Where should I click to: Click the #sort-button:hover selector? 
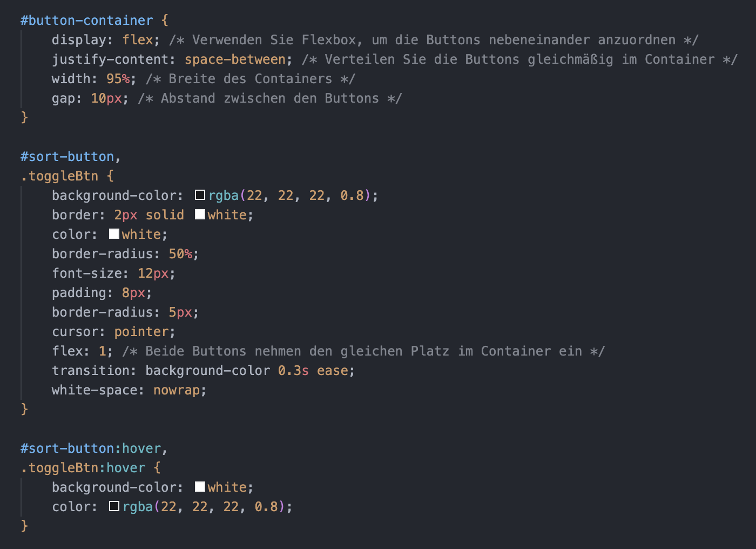point(91,448)
